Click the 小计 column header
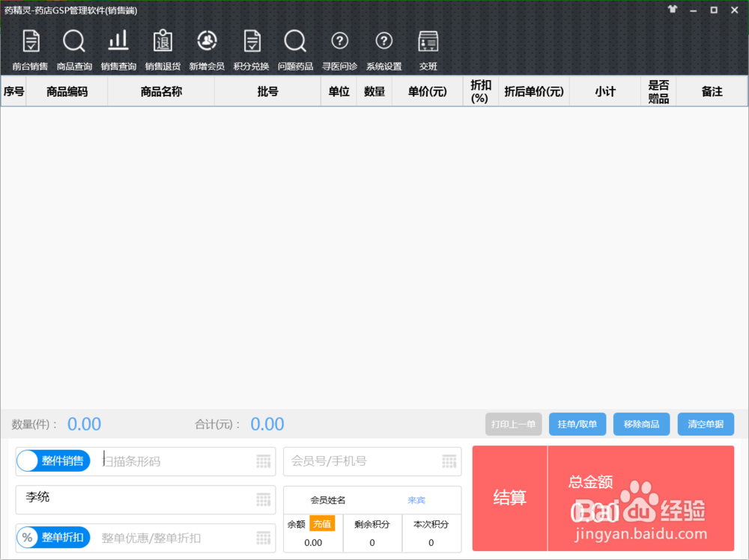749x560 pixels. point(605,91)
